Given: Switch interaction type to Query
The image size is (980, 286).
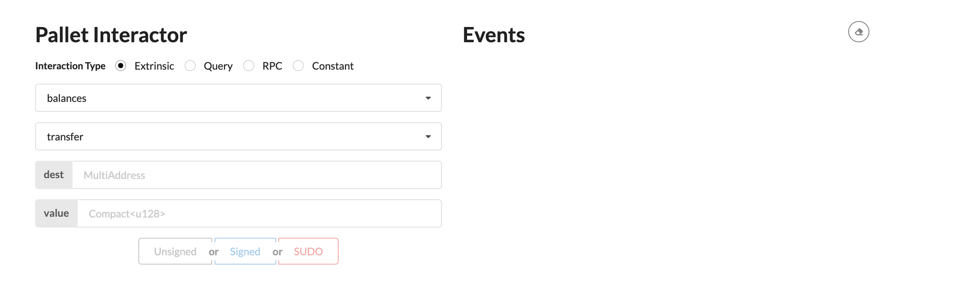Looking at the screenshot, I should pyautogui.click(x=191, y=66).
